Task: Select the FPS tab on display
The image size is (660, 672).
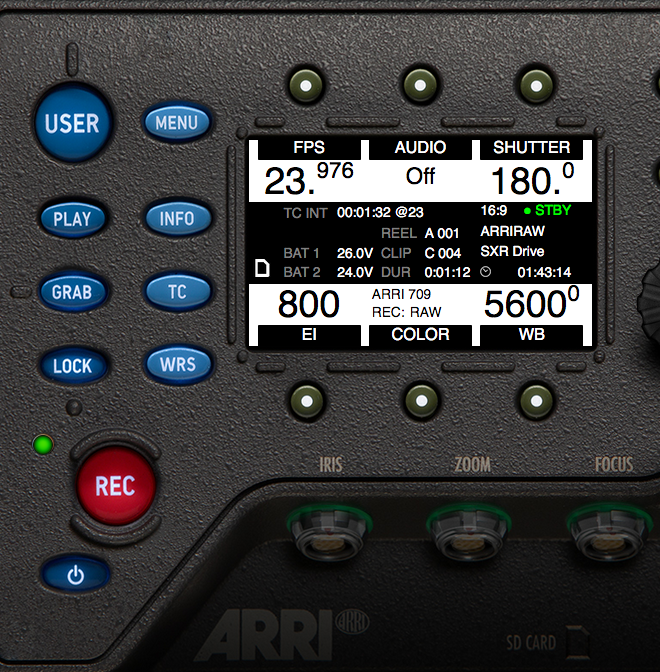Action: pyautogui.click(x=309, y=148)
